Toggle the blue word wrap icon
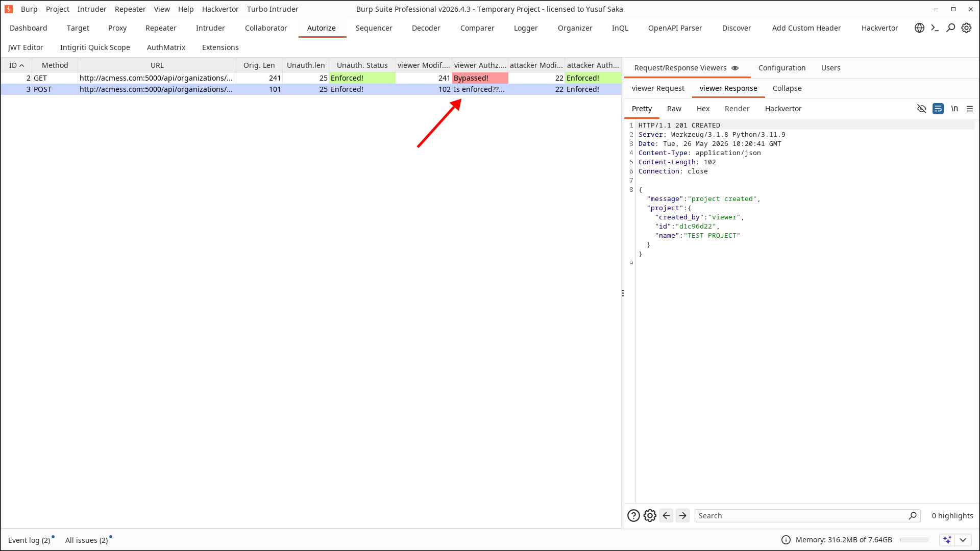 938,109
